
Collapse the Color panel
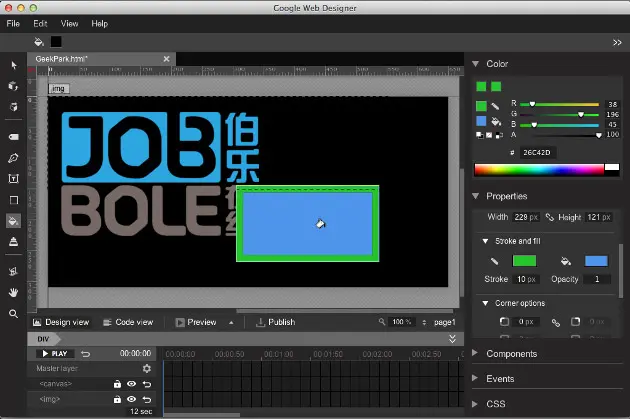click(x=476, y=64)
